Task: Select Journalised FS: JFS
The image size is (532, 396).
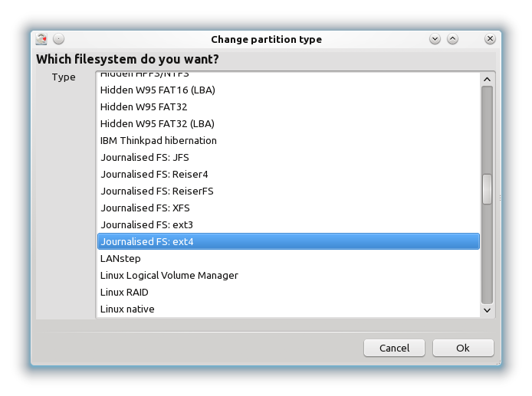Action: pos(145,158)
